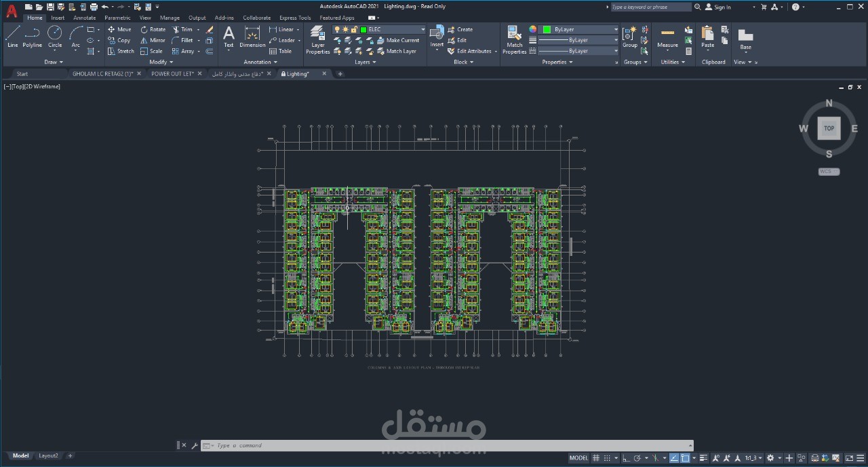Toggle ortho mode
This screenshot has height=467, width=868.
pos(625,458)
